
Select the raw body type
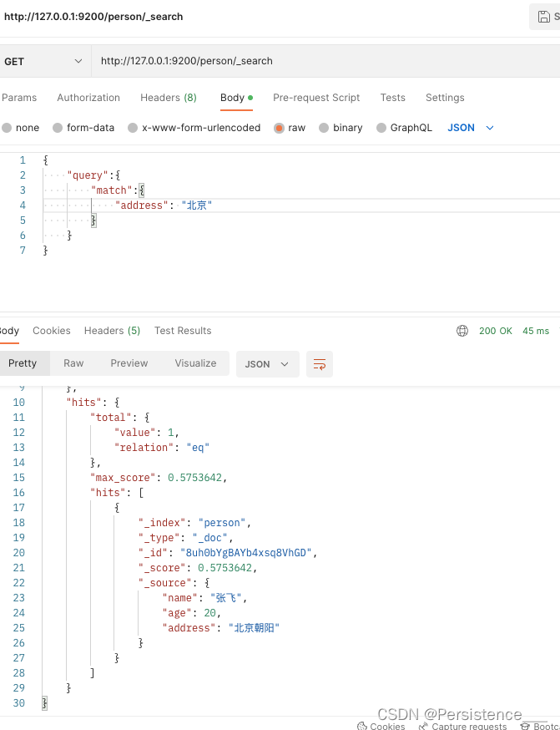[x=290, y=128]
